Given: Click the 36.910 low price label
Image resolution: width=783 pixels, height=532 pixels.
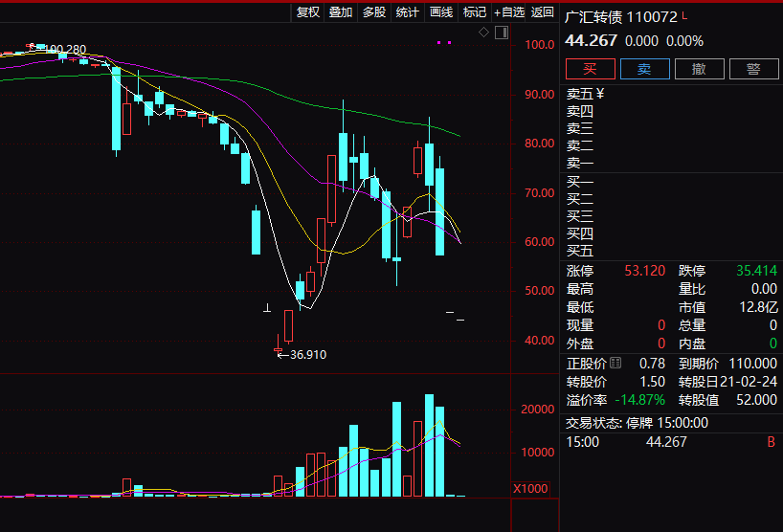Looking at the screenshot, I should (308, 355).
